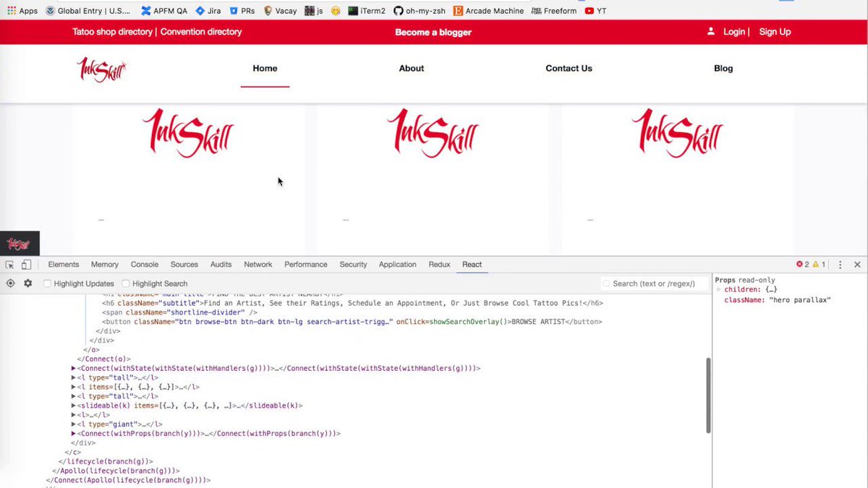Switch to the Console tab
This screenshot has height=488, width=868.
145,265
